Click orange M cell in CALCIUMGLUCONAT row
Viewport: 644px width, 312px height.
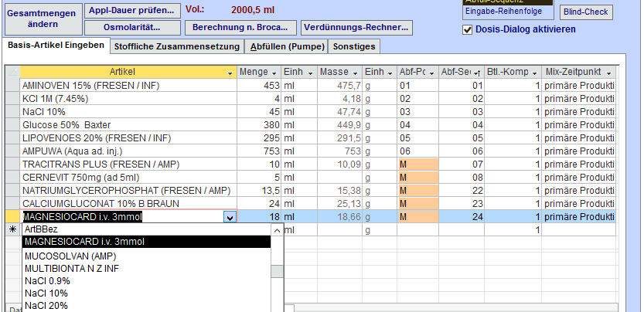(x=417, y=204)
